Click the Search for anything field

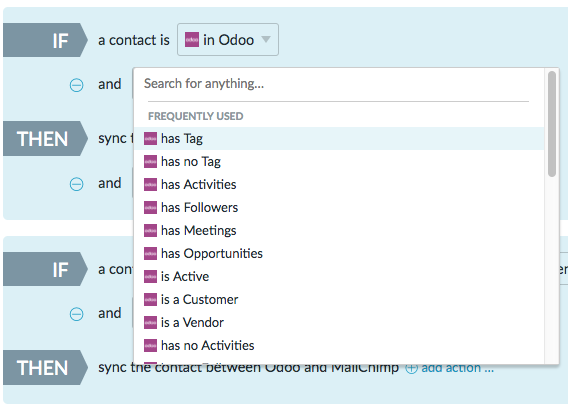(x=338, y=84)
